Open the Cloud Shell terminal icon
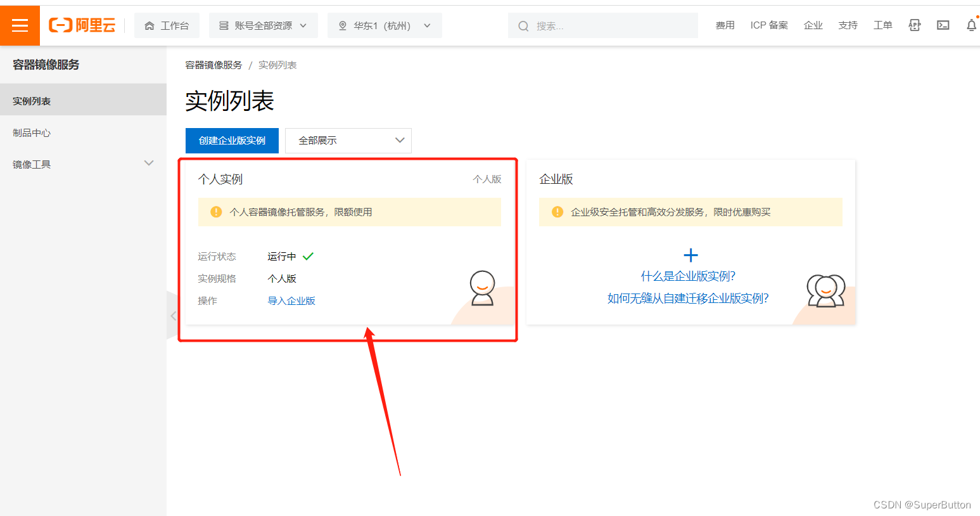The width and height of the screenshot is (980, 516). tap(943, 25)
